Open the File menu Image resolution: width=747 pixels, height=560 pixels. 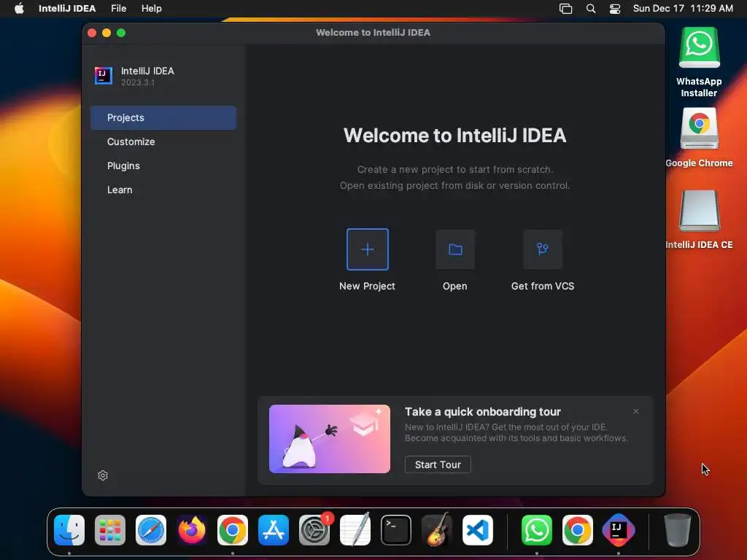(x=119, y=8)
